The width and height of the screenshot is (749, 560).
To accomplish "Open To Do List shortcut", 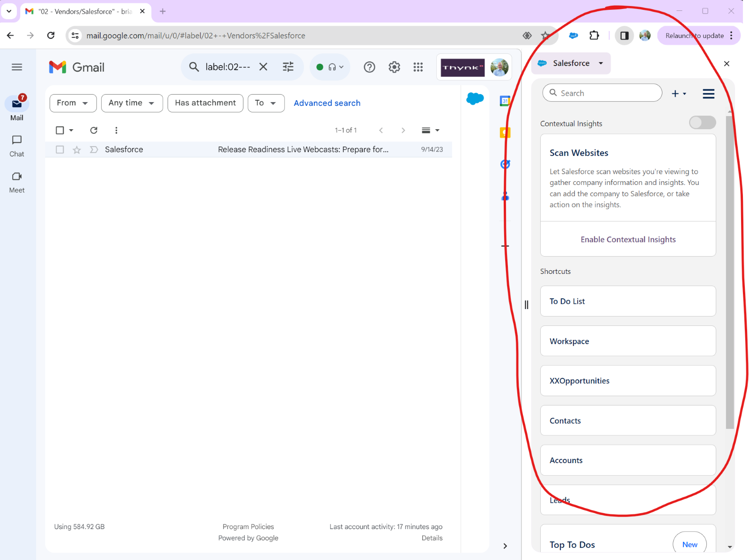I will pyautogui.click(x=628, y=301).
